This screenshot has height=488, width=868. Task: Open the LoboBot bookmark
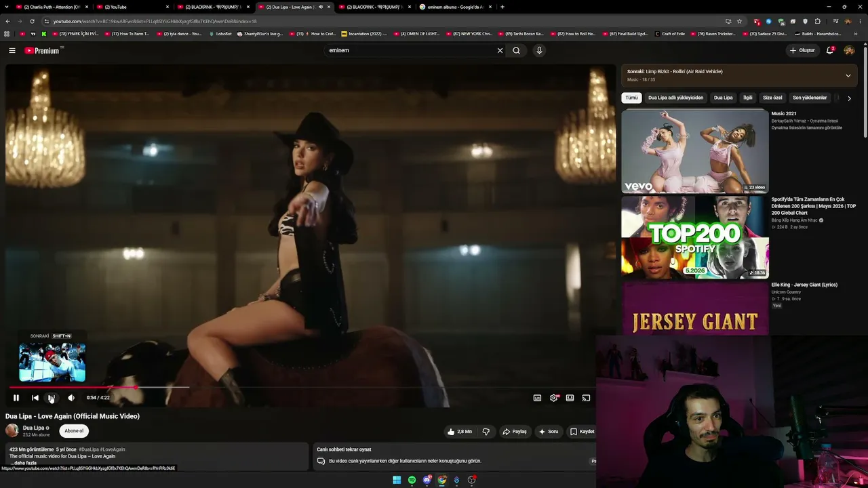[221, 33]
